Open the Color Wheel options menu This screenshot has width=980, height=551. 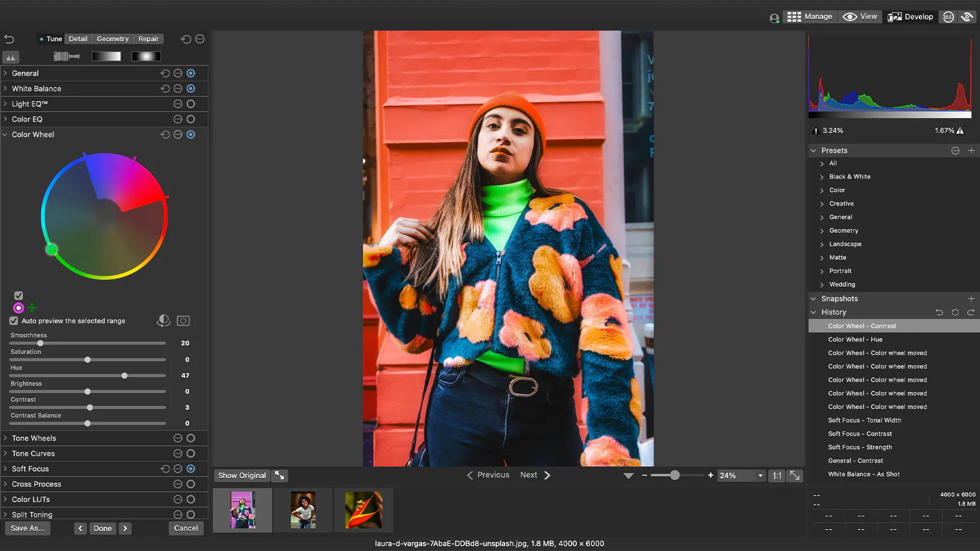(x=178, y=134)
